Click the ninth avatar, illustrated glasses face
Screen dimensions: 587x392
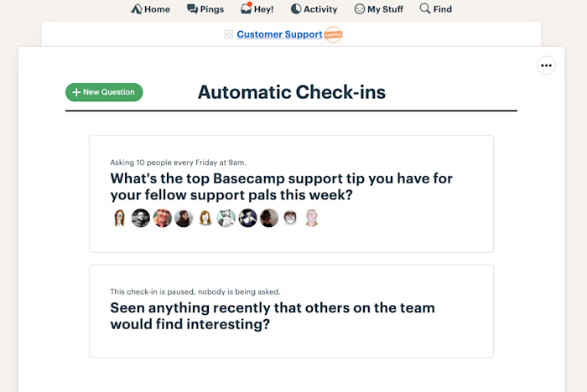290,218
